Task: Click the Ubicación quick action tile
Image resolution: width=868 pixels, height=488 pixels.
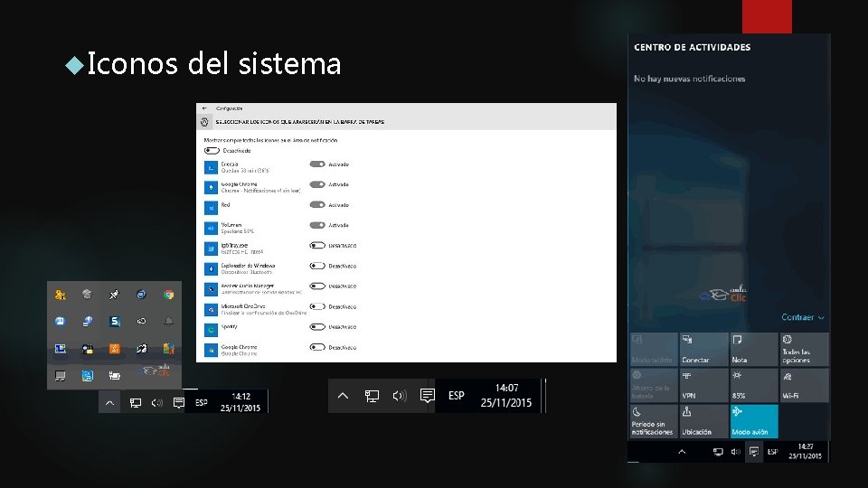Action: point(703,422)
